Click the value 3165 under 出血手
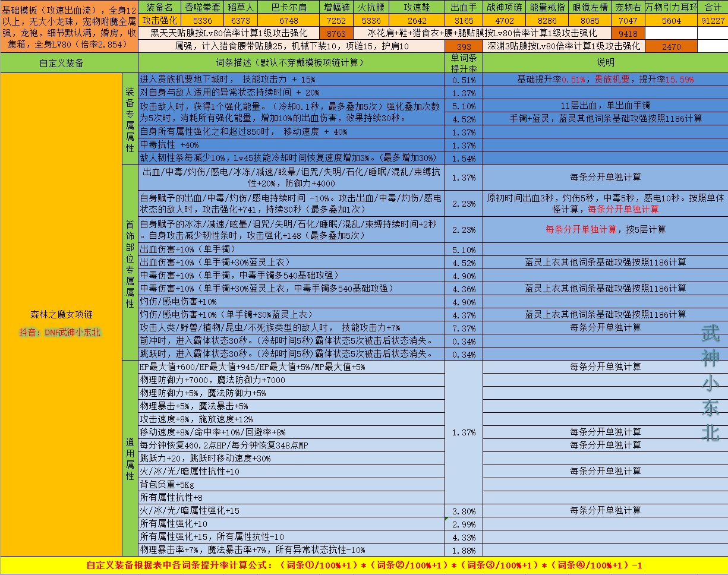This screenshot has width=728, height=575. coord(464,20)
